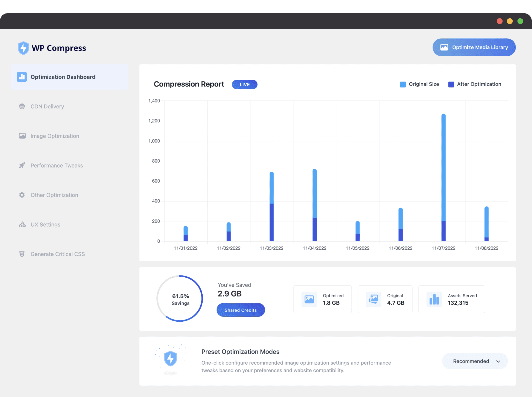
Task: Click the CDN Delivery globe icon
Action: [22, 106]
